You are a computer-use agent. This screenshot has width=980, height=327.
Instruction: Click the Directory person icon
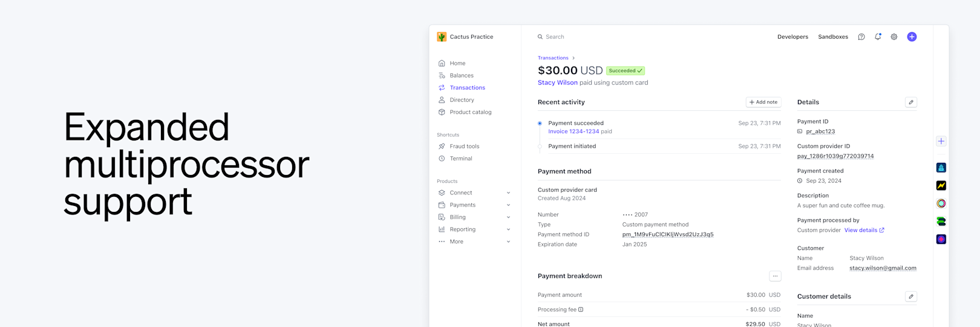(442, 100)
